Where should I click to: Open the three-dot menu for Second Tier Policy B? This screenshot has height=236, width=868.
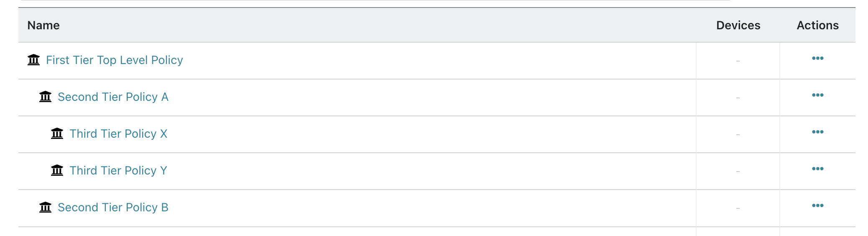(817, 205)
